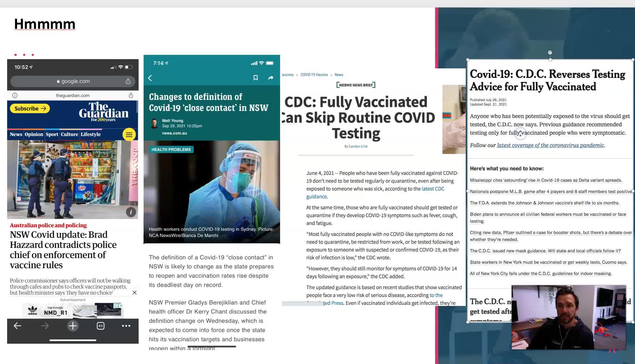Click the share arrow in news.com.au article

click(271, 78)
